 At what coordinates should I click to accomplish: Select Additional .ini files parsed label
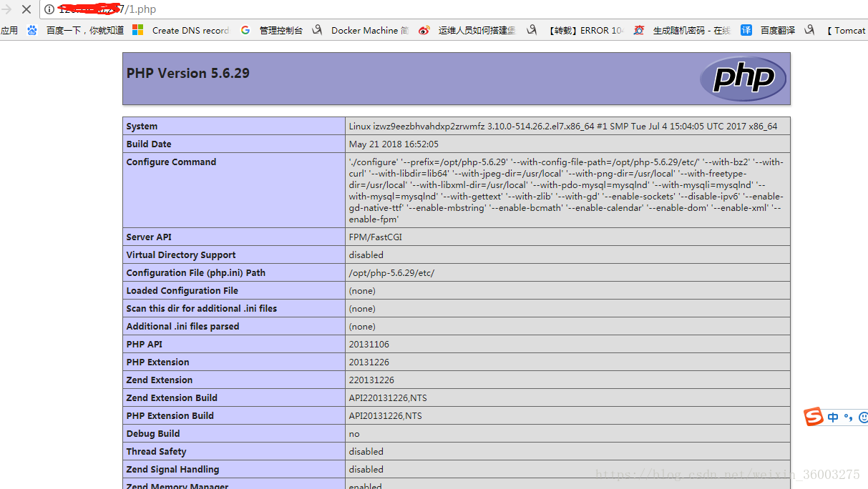(x=183, y=327)
